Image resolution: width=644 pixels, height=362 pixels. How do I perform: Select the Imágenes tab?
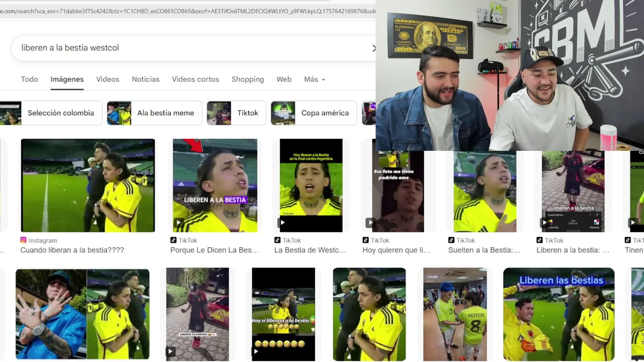[67, 79]
